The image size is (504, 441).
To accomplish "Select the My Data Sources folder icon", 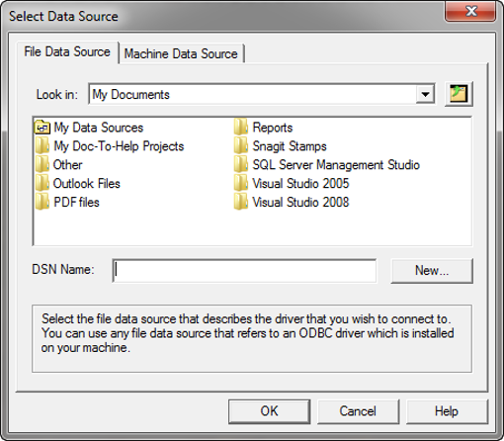I will pos(42,128).
